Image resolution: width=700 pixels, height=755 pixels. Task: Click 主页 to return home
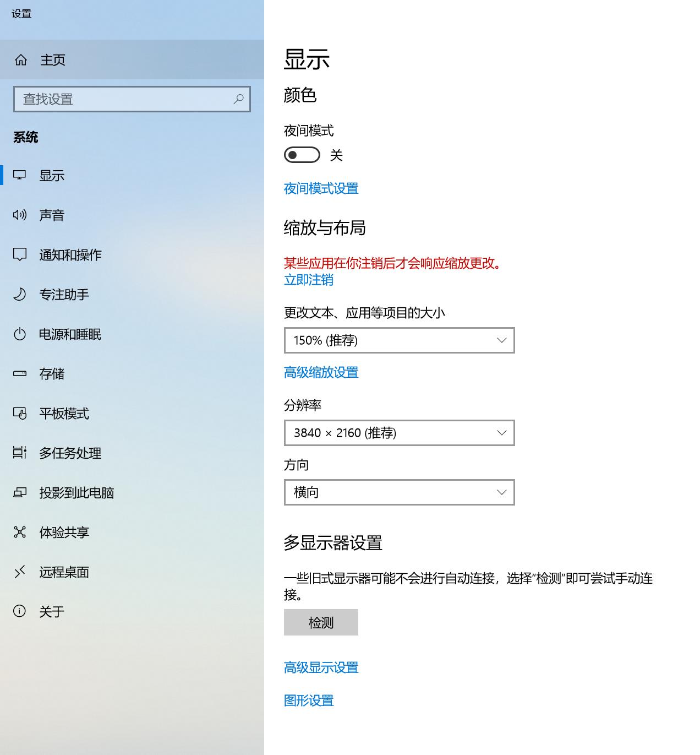click(53, 59)
